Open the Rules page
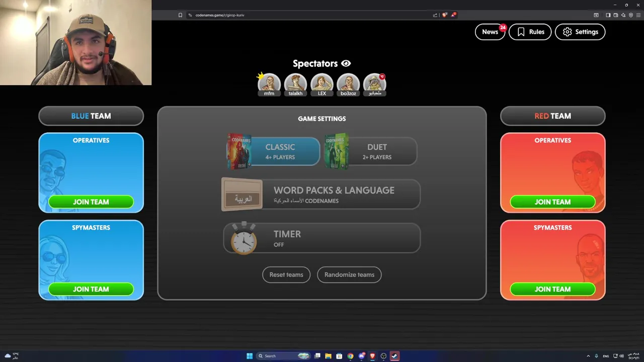644x362 pixels. click(x=530, y=32)
